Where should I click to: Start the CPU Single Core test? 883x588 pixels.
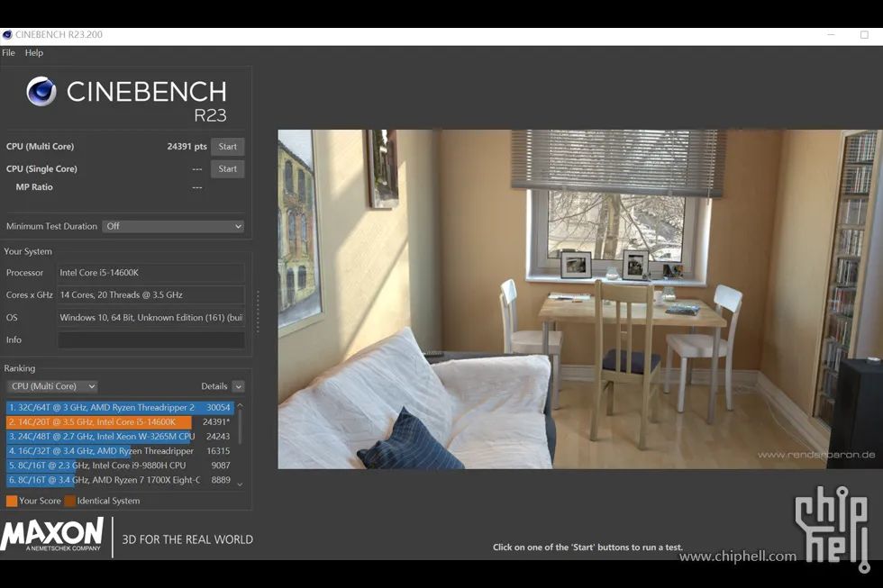[x=227, y=168]
